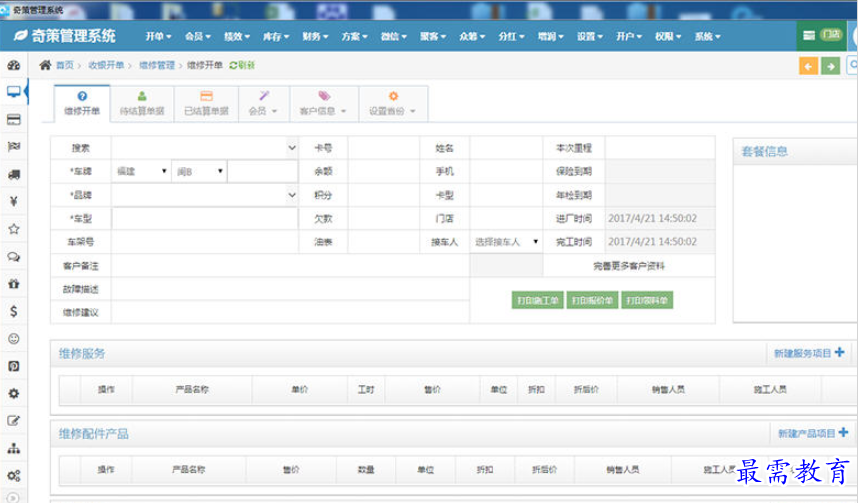Open the credit card icon in sidebar
The width and height of the screenshot is (858, 503).
point(14,119)
